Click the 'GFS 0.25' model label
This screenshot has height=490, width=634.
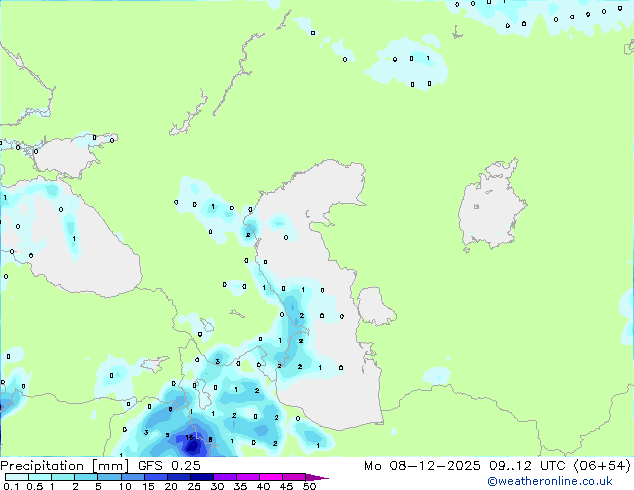tap(169, 466)
